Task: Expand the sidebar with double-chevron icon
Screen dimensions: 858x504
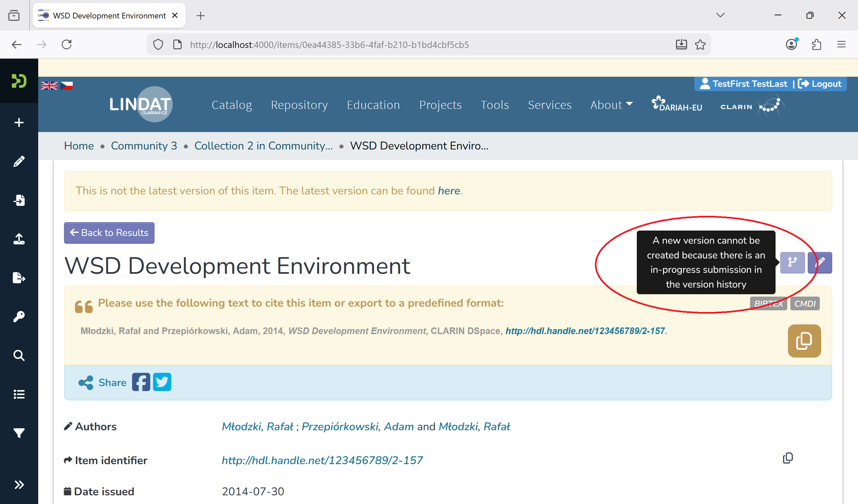Action: 19,485
